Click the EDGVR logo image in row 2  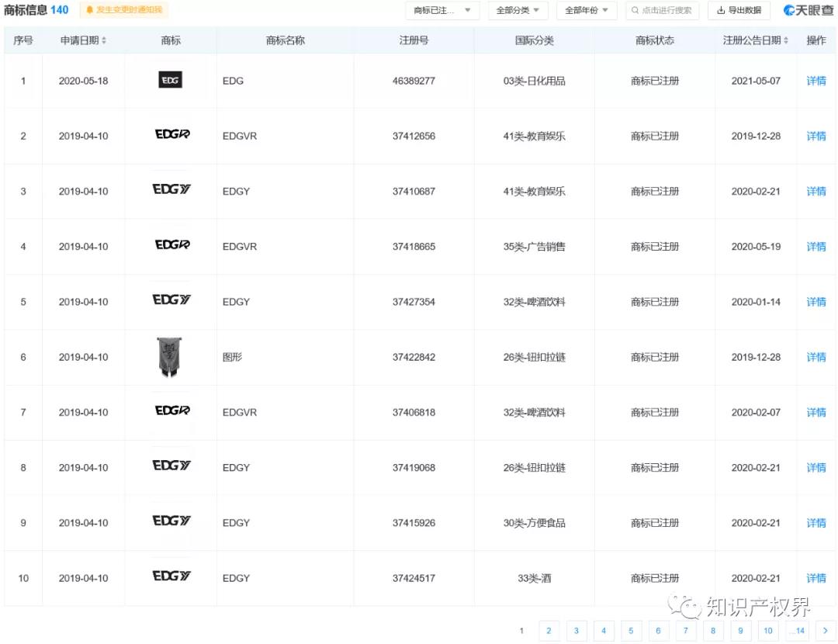tap(171, 135)
